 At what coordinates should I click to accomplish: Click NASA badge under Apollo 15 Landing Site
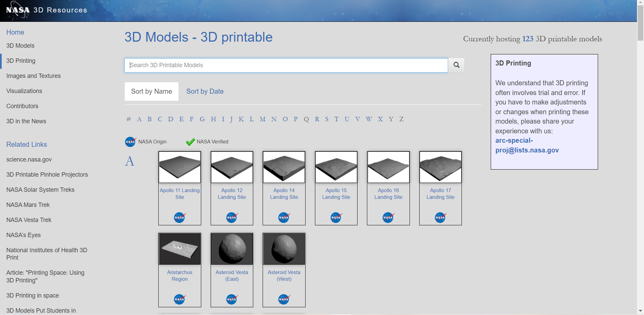click(336, 217)
